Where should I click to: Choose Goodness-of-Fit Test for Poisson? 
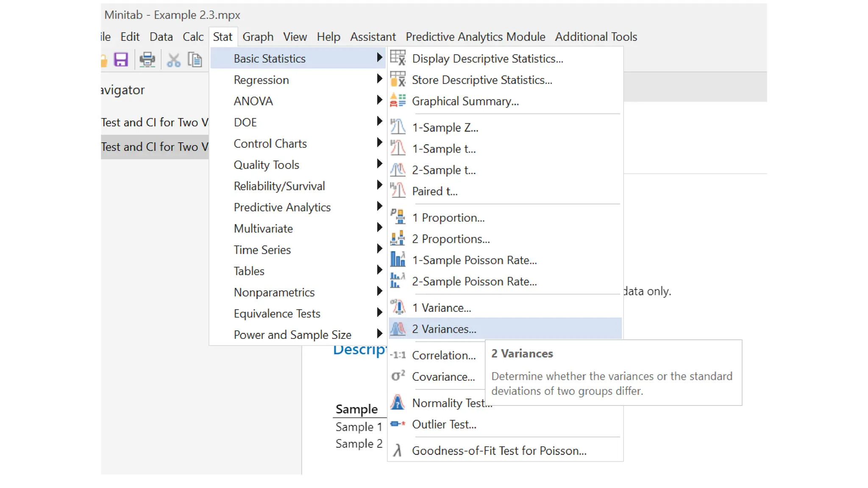coord(499,450)
